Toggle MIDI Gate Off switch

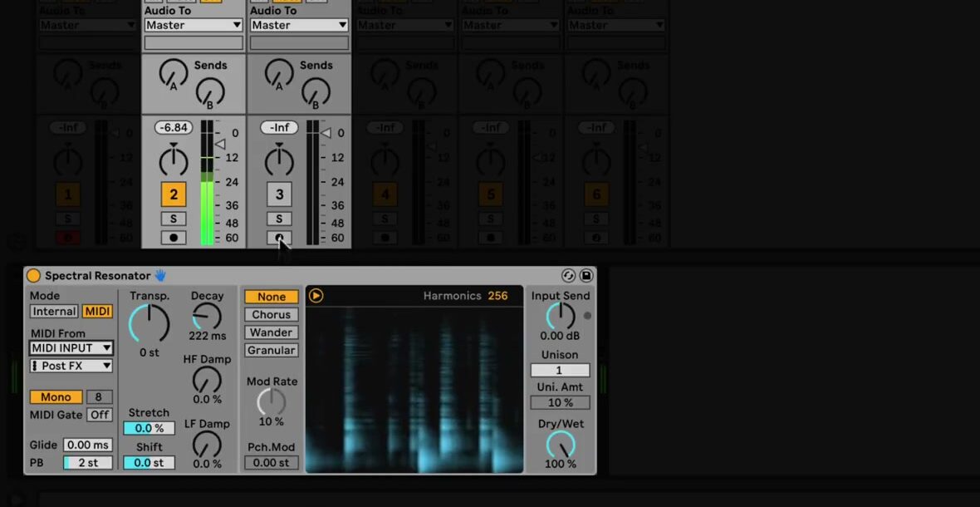100,415
